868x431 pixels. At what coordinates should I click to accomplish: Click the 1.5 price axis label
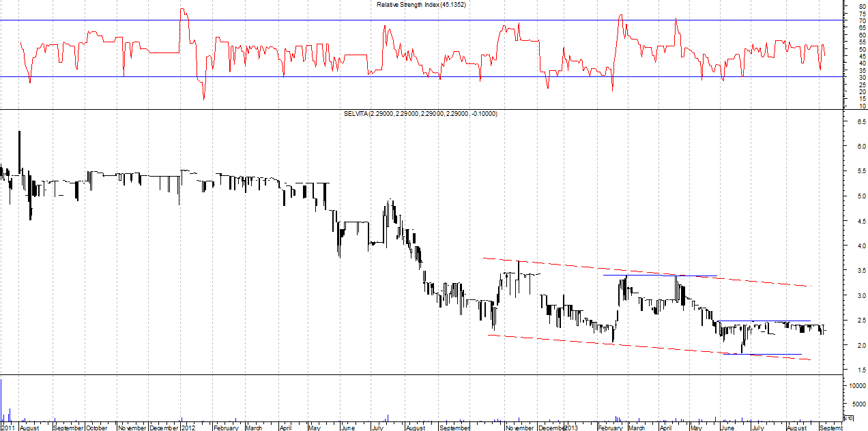click(x=862, y=370)
